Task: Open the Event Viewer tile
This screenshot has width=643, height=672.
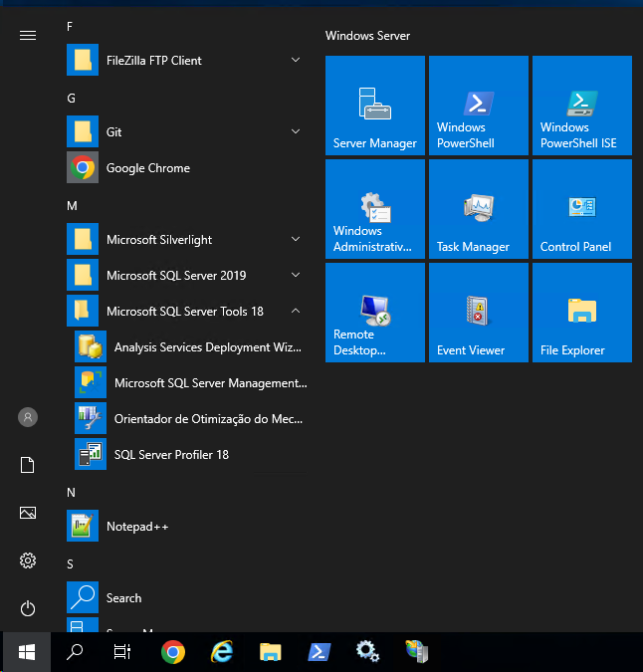Action: coord(479,313)
